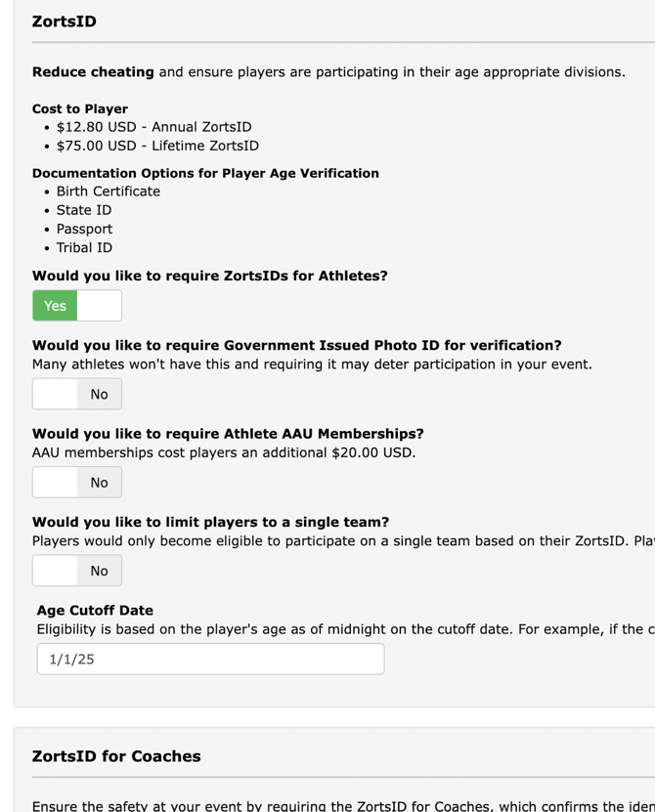Image resolution: width=655 pixels, height=812 pixels.
Task: Click the limit players to single team question
Action: [210, 523]
